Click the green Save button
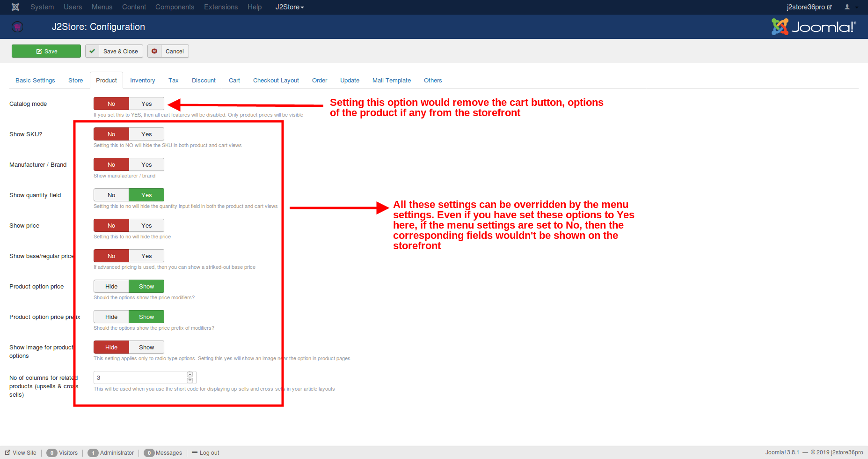This screenshot has width=868, height=459. [x=46, y=51]
